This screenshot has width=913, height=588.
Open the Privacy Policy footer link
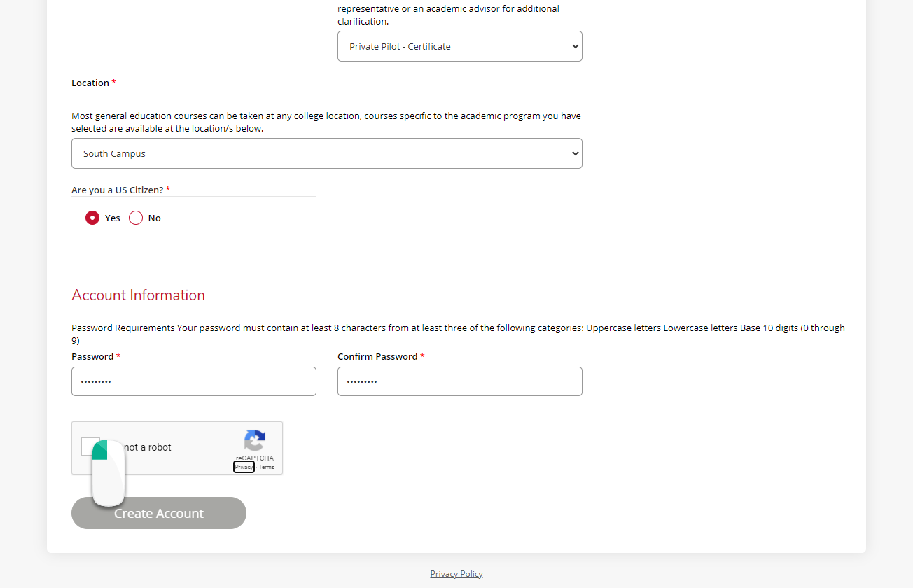[x=456, y=573]
